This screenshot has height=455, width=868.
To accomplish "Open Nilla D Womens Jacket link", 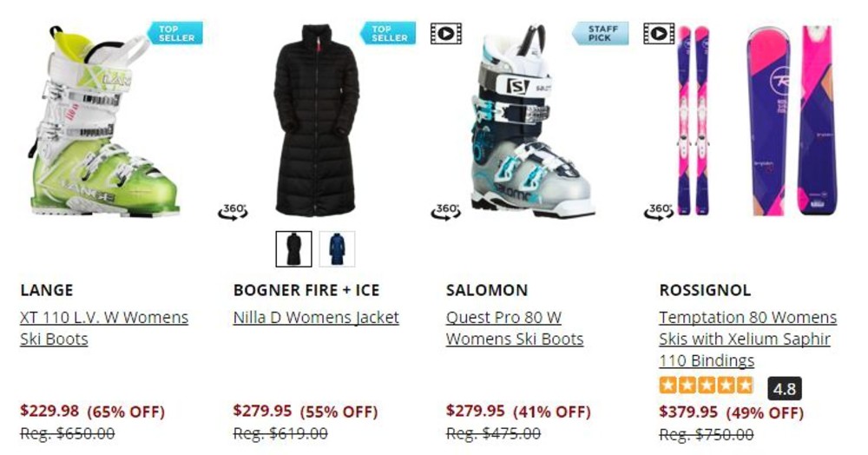I will click(316, 318).
